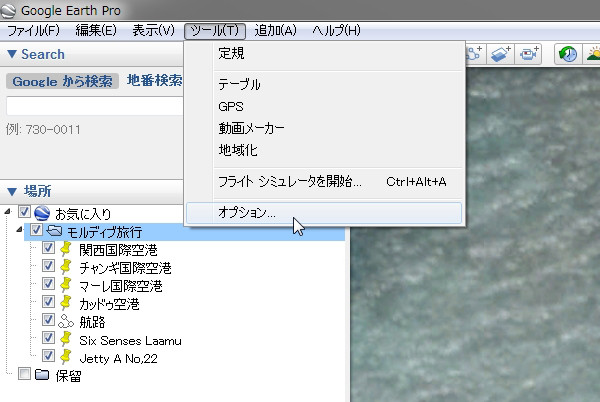Select the マーレ国際空港 placemark label
The height and width of the screenshot is (402, 600).
click(121, 286)
